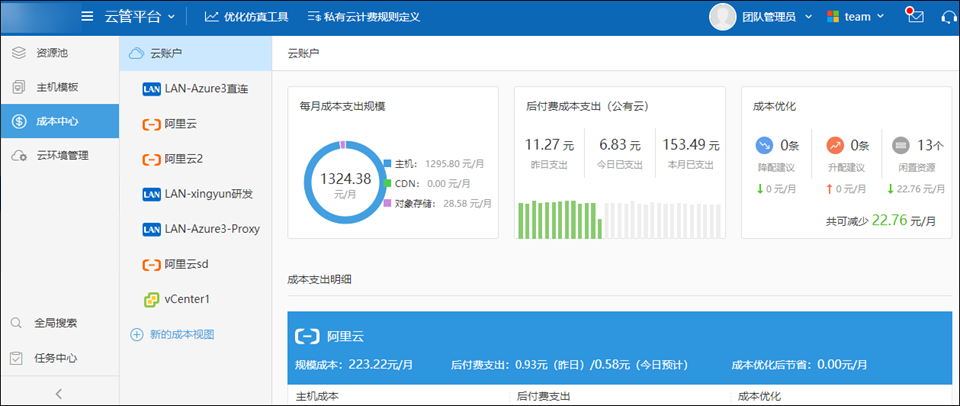The height and width of the screenshot is (406, 960).
Task: Click the hamburger menu icon
Action: [x=87, y=16]
